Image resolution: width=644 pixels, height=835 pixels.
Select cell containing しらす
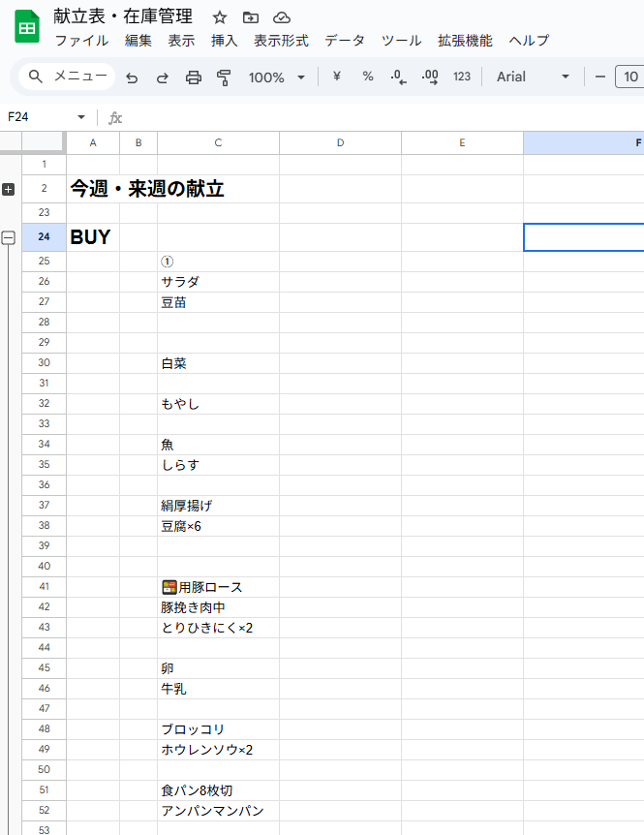click(x=218, y=465)
